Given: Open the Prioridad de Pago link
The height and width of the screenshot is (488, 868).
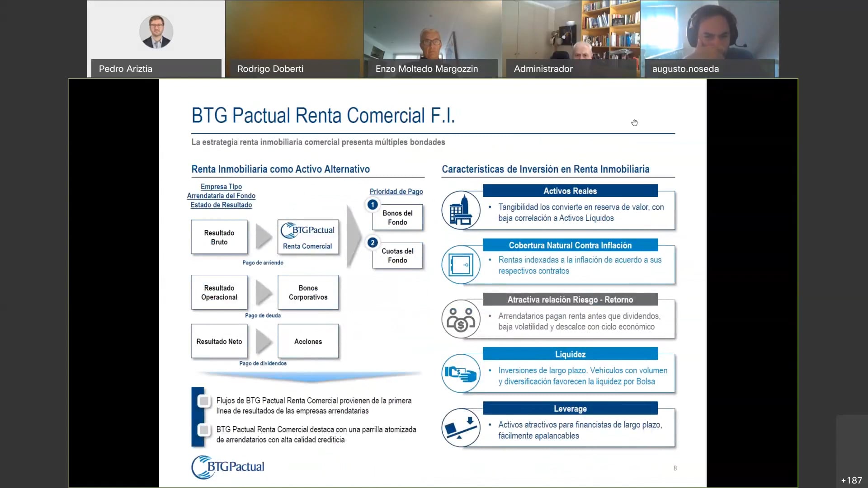Looking at the screenshot, I should click(396, 192).
